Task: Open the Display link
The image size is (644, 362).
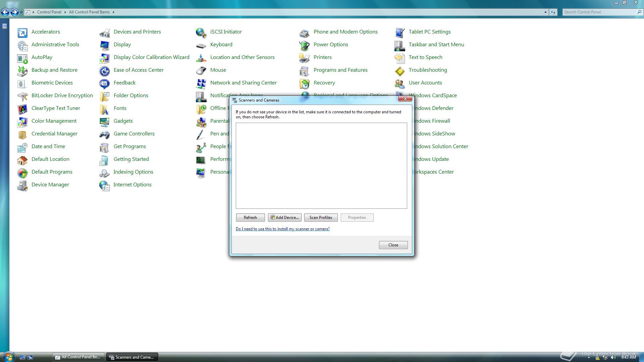Action: 122,45
